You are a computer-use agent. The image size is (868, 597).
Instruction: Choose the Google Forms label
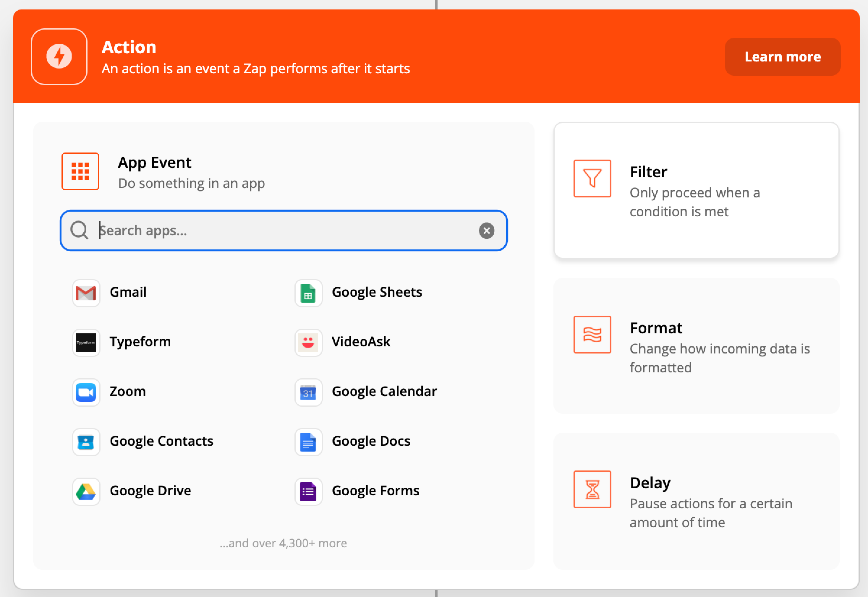click(x=376, y=491)
